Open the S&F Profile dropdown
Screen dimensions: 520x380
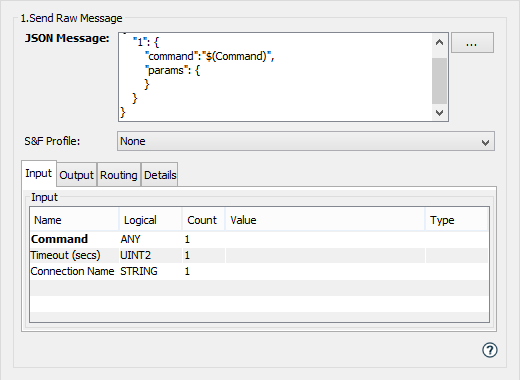pyautogui.click(x=306, y=141)
